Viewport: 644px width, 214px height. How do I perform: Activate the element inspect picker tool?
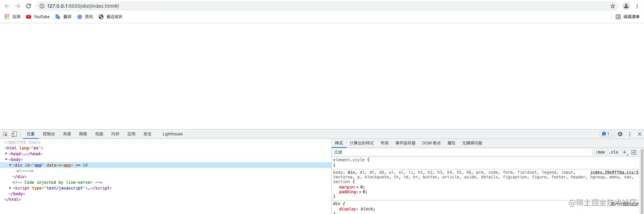[x=6, y=134]
